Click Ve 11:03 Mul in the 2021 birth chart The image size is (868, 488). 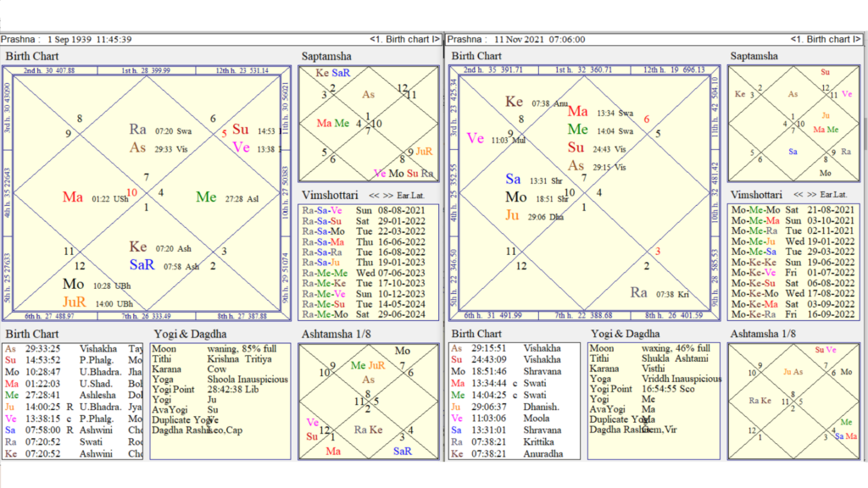point(496,139)
